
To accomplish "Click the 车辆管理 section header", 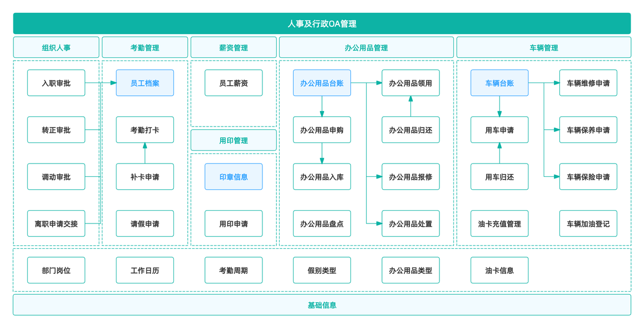I will click(544, 47).
